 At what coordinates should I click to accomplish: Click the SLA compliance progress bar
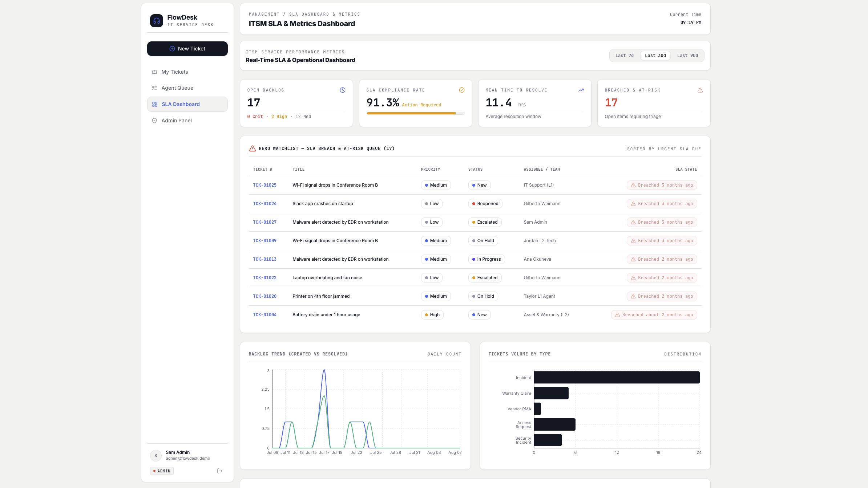[x=416, y=113]
